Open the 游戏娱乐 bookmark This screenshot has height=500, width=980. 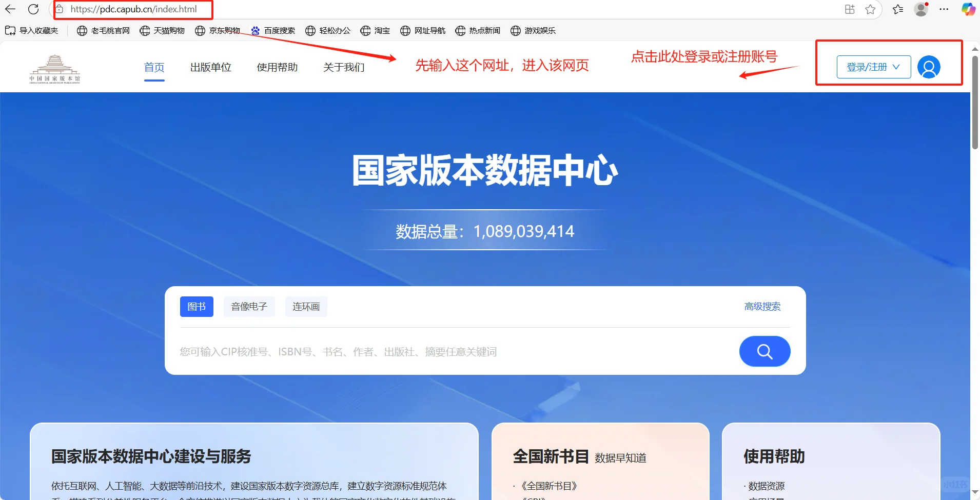pyautogui.click(x=533, y=31)
